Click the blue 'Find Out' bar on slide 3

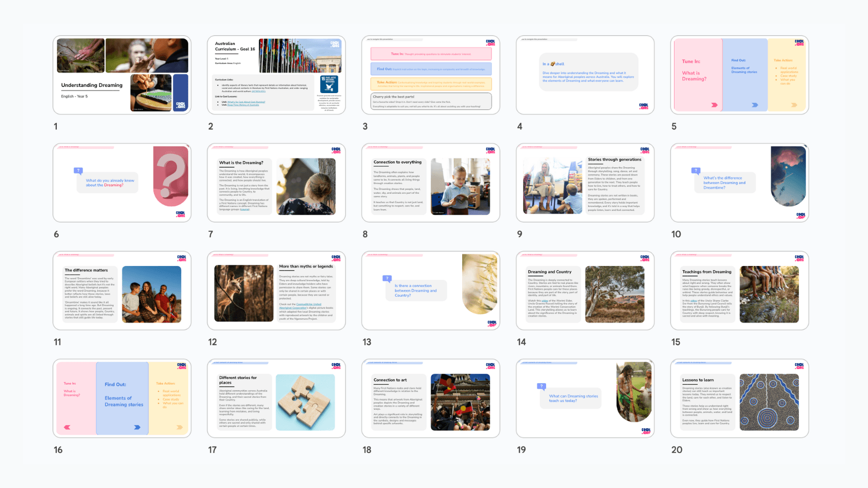coord(431,69)
